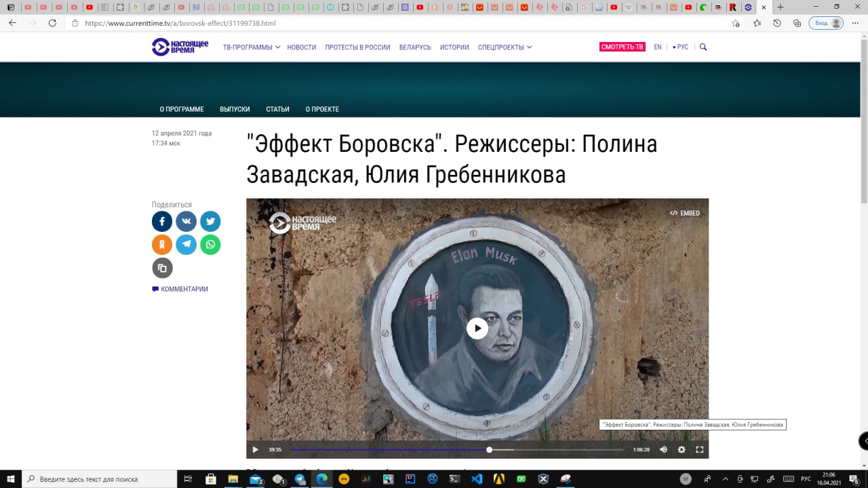
Task: Go to СТАТЬИ tab
Action: (277, 109)
